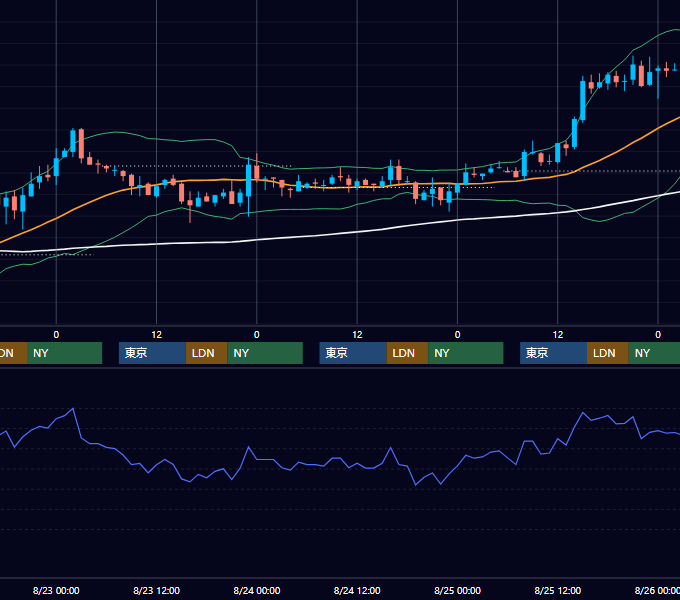Click the 8/23 12:00 date label
Viewport: 680px width, 600px height.
point(157,590)
